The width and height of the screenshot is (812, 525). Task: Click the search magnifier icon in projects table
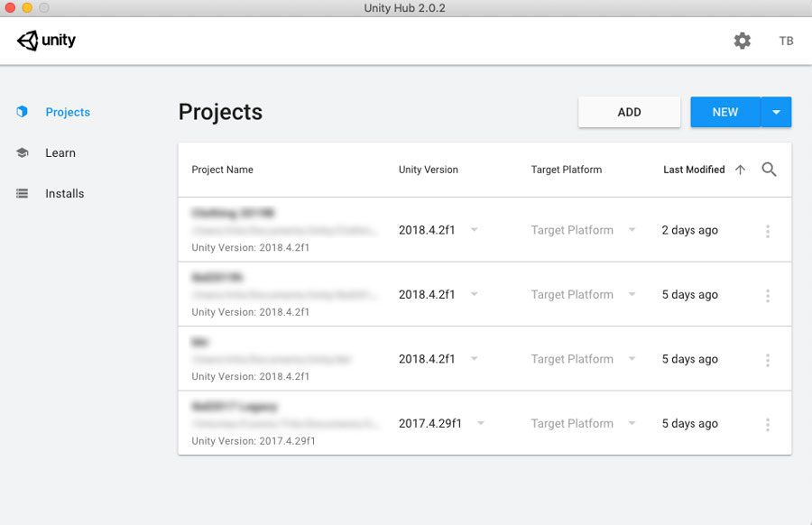tap(769, 170)
